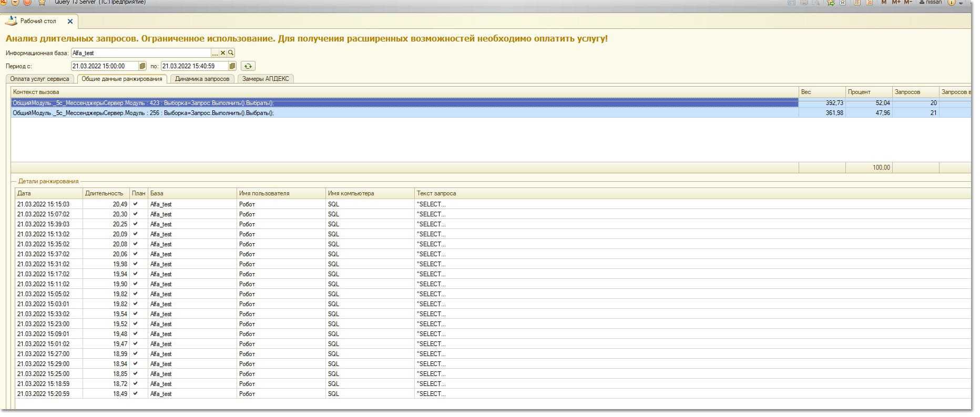980x417 pixels.
Task: Open the main menu dropdown arrow at top left
Action: 16,3
